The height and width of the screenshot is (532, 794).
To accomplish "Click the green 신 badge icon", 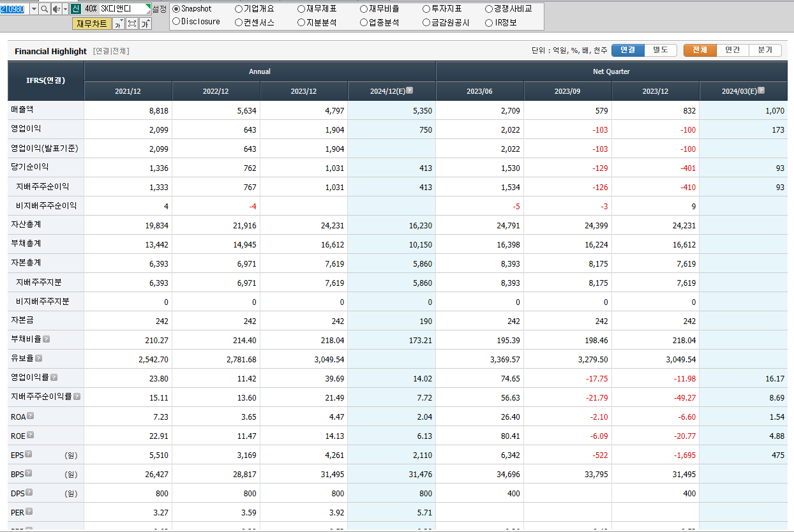I will 75,9.
